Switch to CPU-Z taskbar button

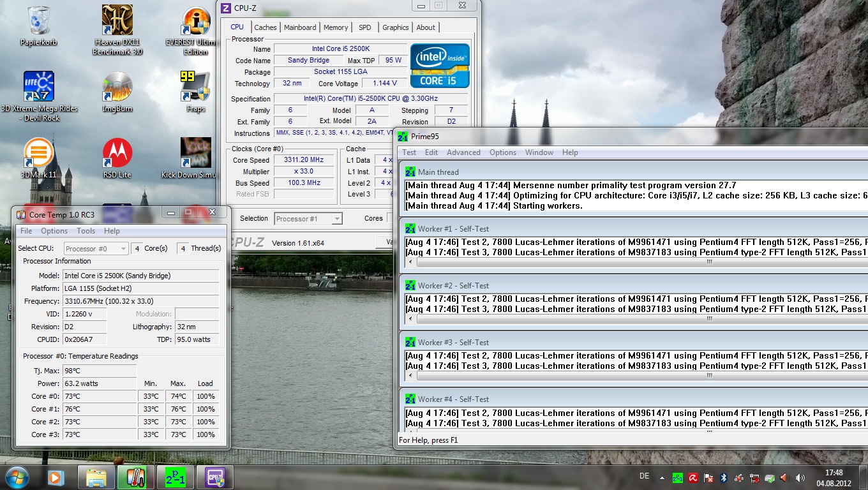(x=214, y=477)
